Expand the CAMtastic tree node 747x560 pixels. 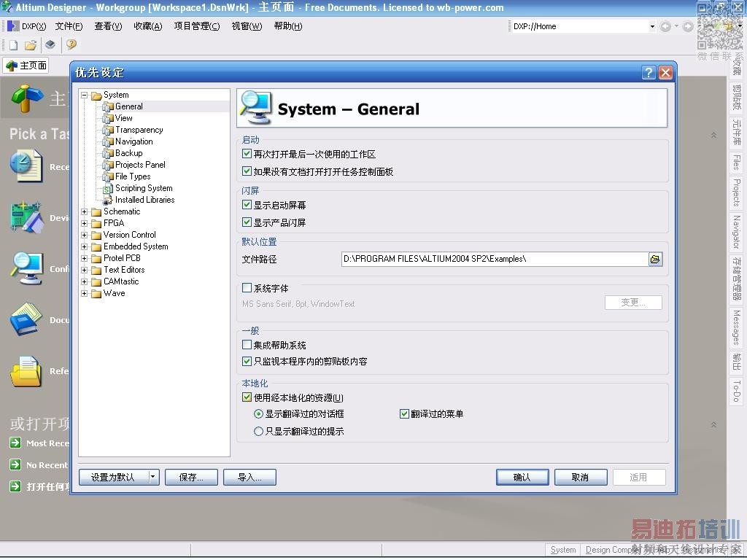coord(85,282)
